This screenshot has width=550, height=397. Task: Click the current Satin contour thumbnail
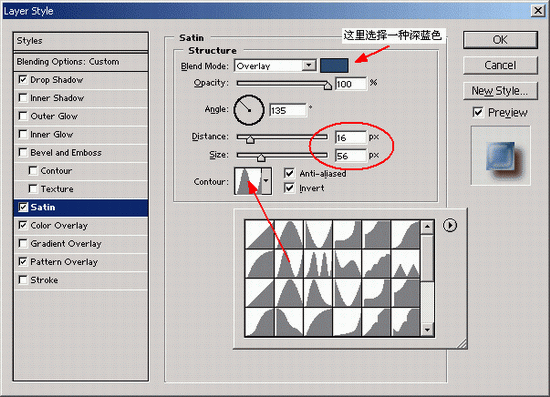248,181
